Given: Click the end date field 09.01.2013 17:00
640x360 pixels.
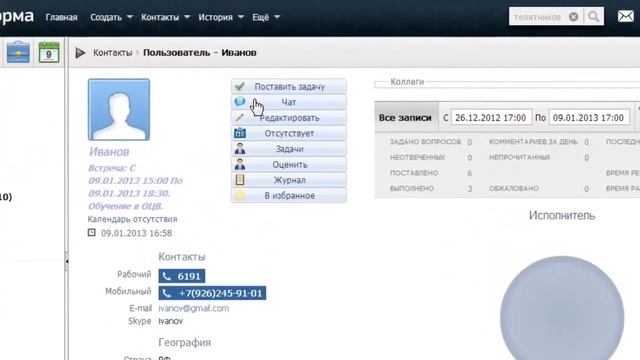Looking at the screenshot, I should click(589, 118).
